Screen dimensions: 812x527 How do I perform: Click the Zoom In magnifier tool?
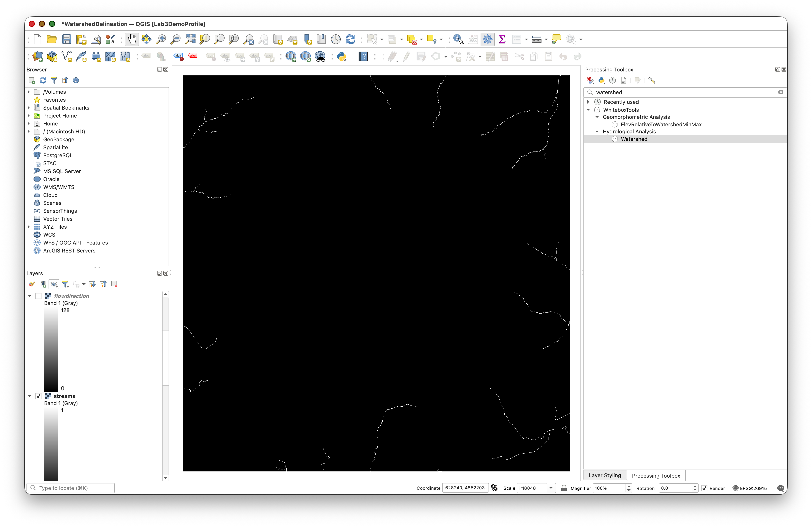coord(161,39)
